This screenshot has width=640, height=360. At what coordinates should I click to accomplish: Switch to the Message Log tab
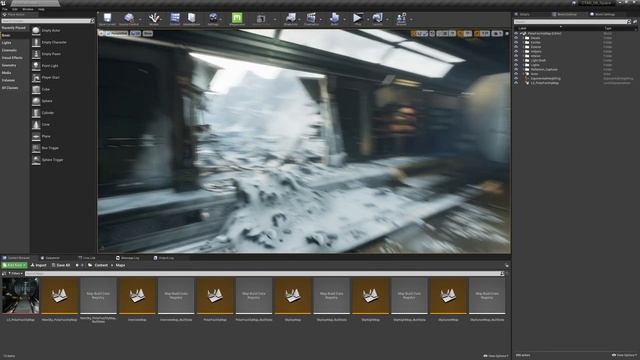click(128, 258)
